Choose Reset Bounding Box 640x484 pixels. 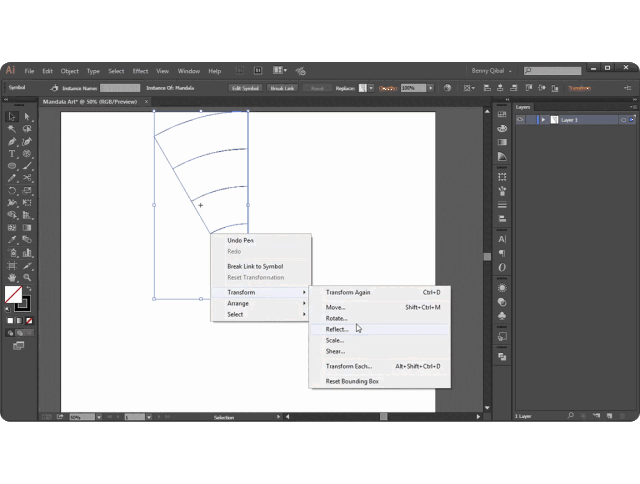click(x=380, y=381)
